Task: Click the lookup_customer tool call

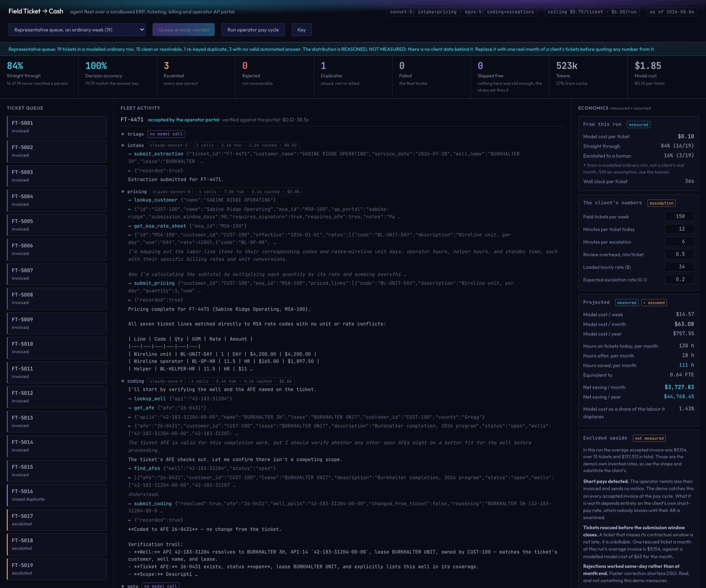Action: pos(156,200)
